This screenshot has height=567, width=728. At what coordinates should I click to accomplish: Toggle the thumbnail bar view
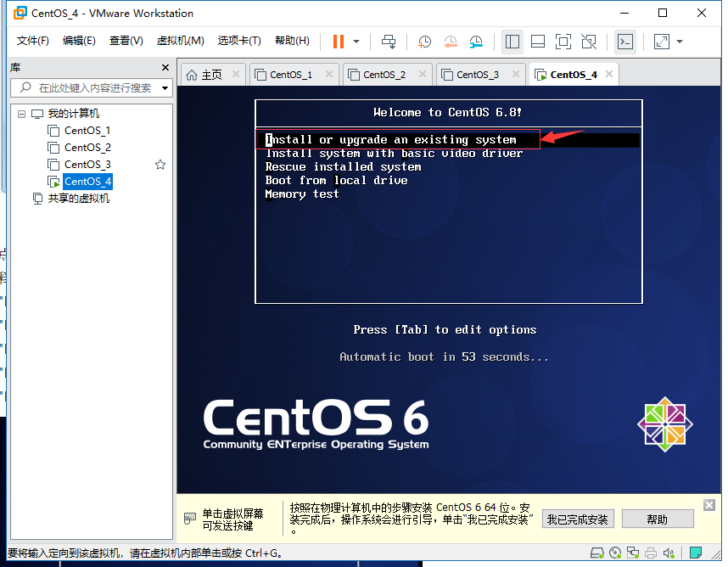pyautogui.click(x=538, y=42)
